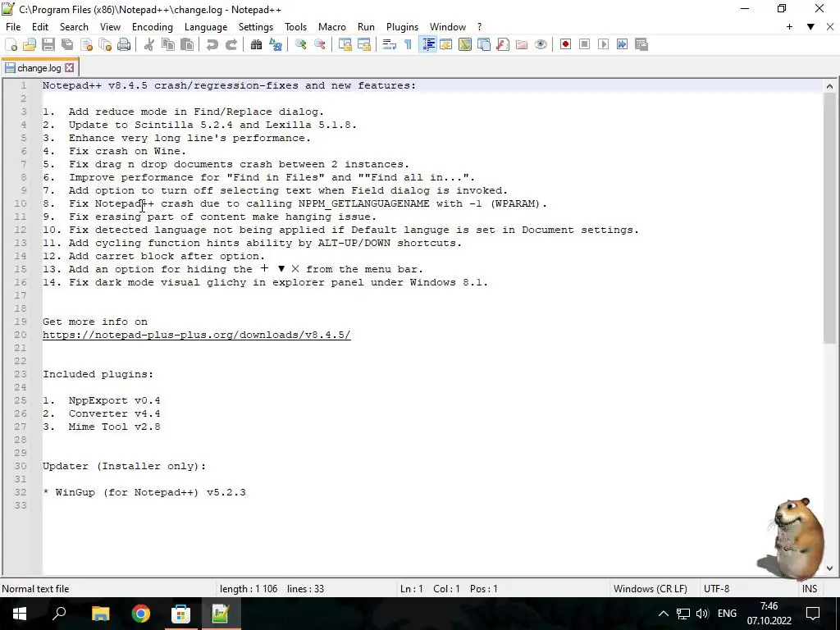Open the Language menu
840x630 pixels.
click(206, 27)
